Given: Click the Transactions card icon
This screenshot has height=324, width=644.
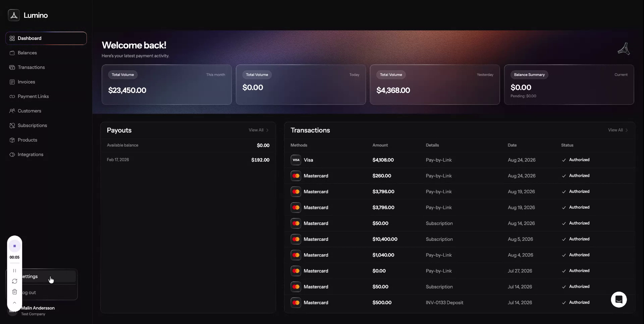Looking at the screenshot, I should click(x=12, y=67).
